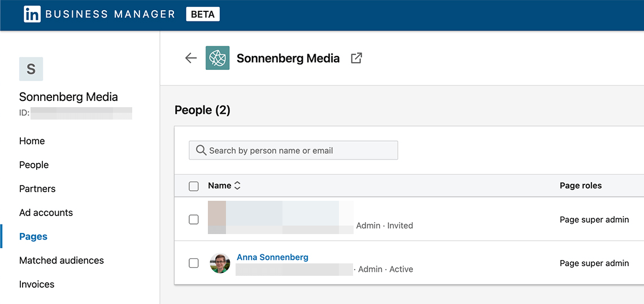Click the search magnifier icon
The width and height of the screenshot is (644, 304).
(201, 150)
